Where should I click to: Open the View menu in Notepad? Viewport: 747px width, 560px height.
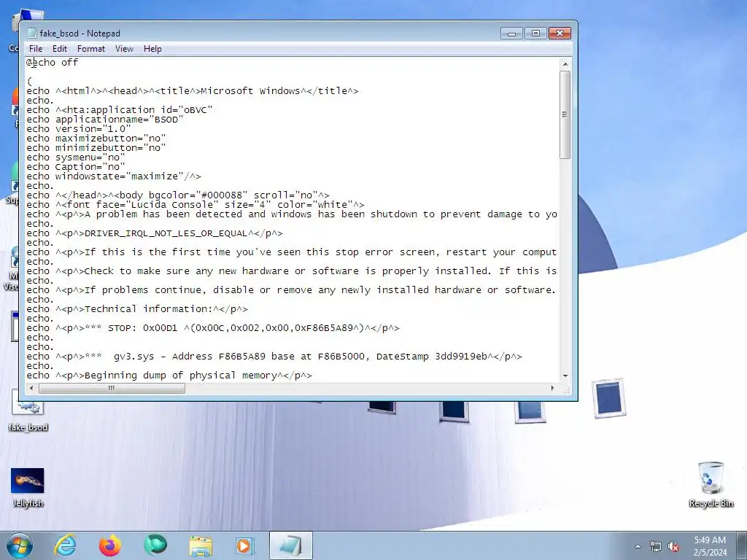(124, 49)
